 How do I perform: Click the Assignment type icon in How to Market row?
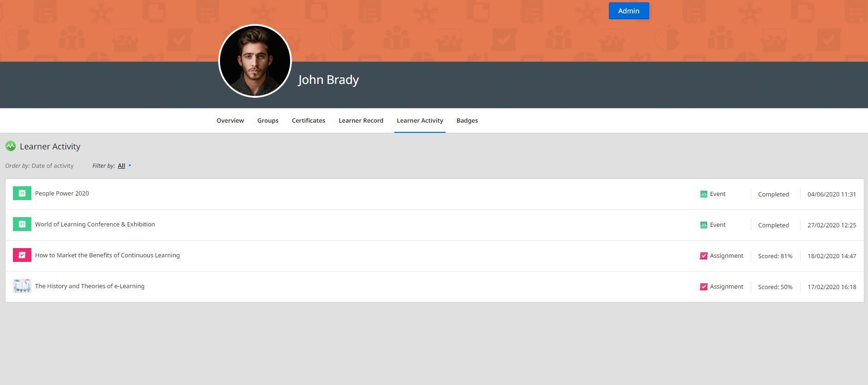tap(703, 256)
